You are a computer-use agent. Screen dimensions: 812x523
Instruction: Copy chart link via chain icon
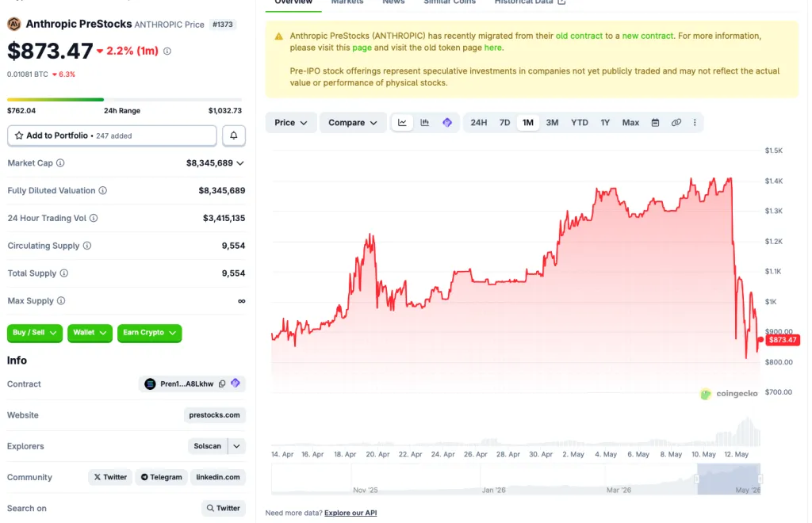point(676,123)
